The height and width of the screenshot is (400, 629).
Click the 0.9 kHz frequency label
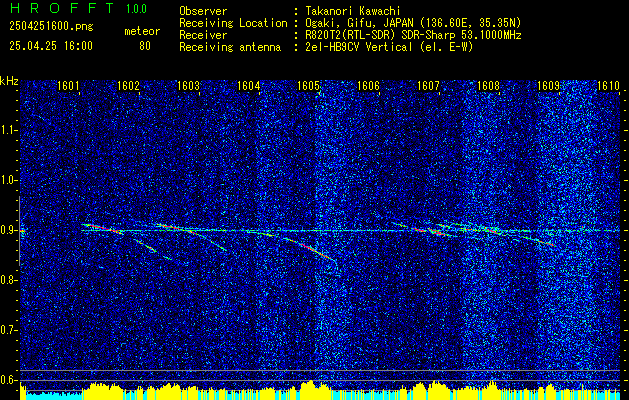[9, 230]
